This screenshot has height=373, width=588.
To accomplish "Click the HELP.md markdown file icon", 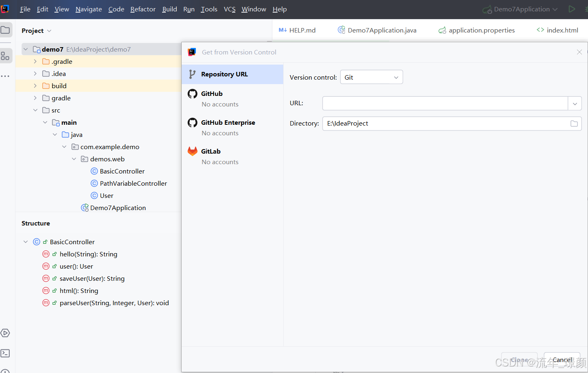I will (283, 30).
